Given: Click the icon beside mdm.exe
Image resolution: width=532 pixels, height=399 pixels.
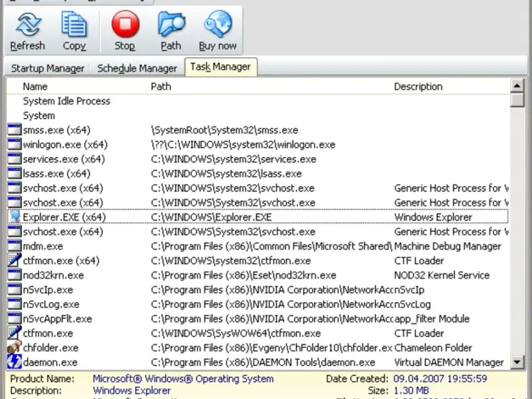Looking at the screenshot, I should click(14, 246).
